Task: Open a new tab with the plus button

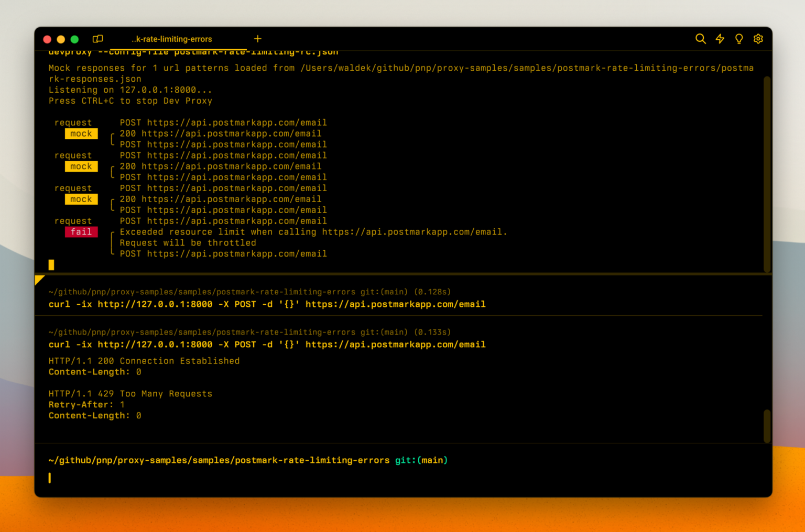Action: click(x=258, y=39)
